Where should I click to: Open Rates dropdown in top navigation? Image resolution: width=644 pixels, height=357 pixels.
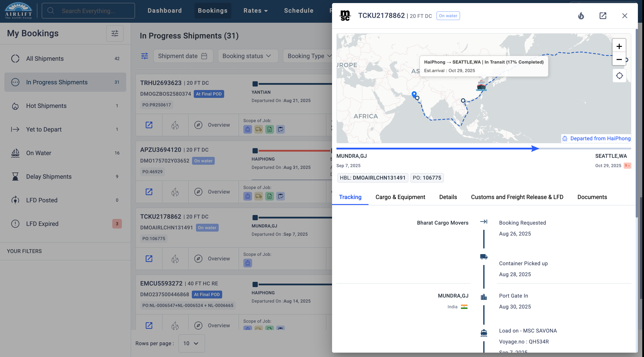255,10
